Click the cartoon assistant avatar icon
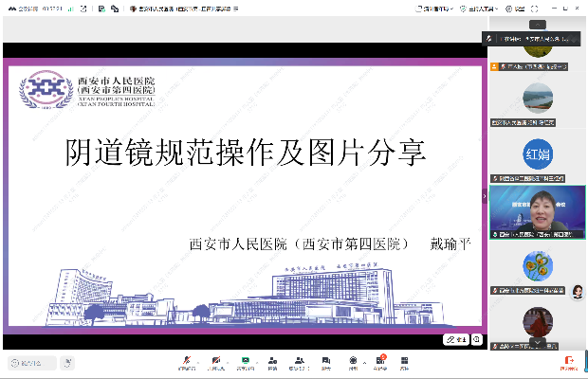This screenshot has height=379, width=588. [578, 292]
